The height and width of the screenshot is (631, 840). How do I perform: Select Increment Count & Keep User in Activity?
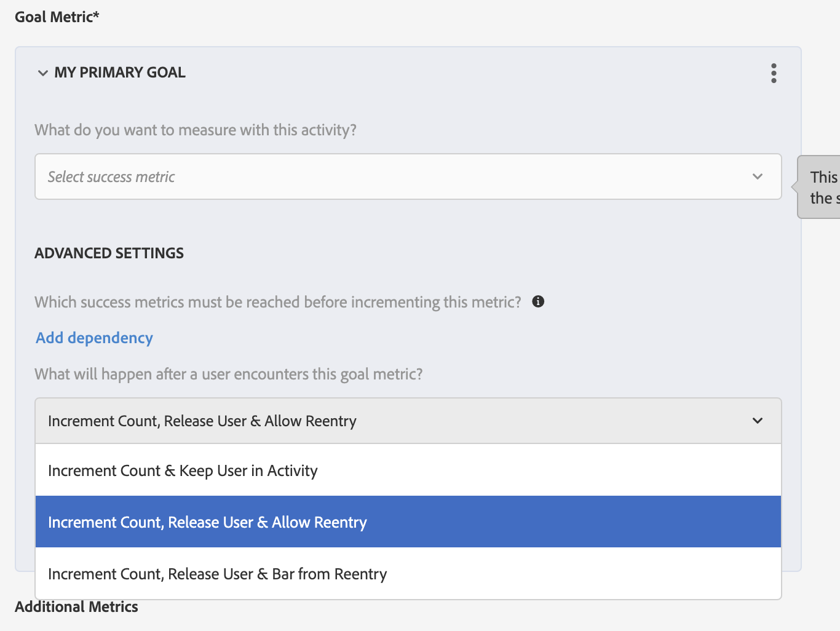tap(183, 470)
